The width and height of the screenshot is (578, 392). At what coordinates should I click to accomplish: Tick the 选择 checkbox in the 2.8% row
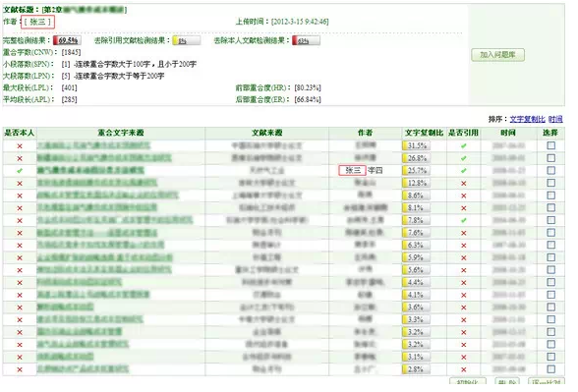point(551,369)
